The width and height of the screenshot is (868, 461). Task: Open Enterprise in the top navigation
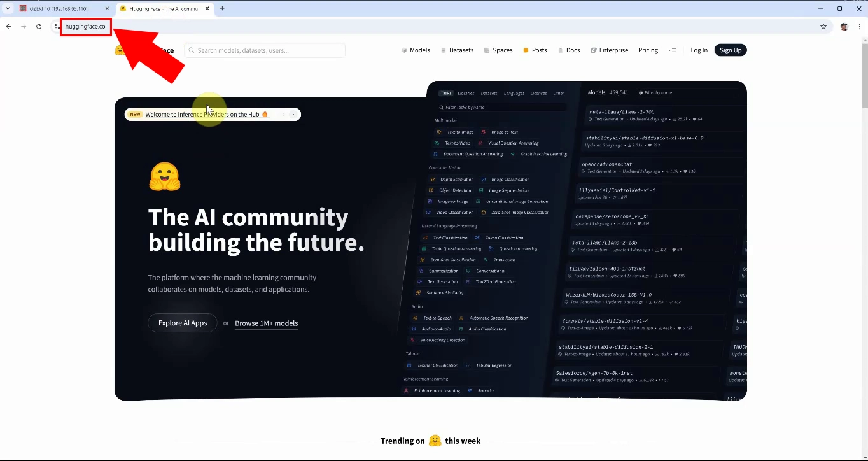coord(610,50)
